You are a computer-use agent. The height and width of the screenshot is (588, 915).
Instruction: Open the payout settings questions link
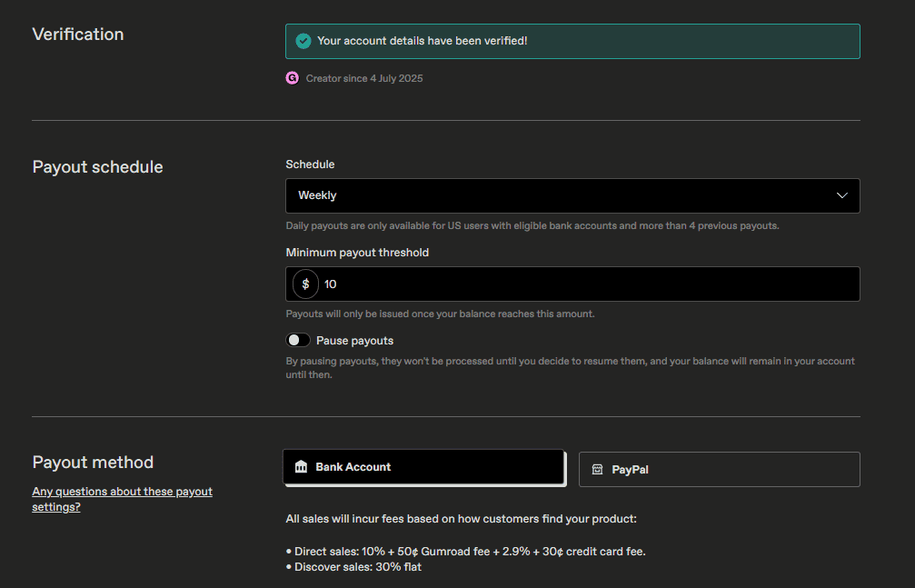(x=122, y=498)
